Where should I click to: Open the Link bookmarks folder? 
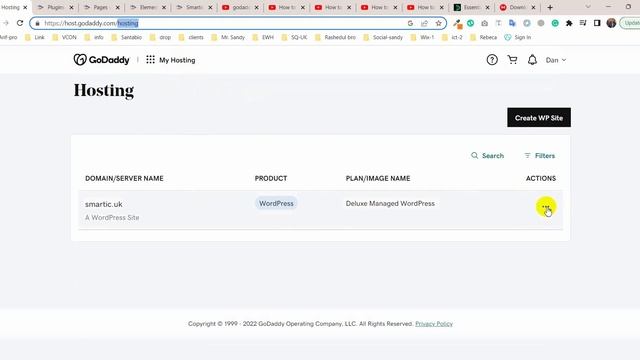pyautogui.click(x=35, y=37)
